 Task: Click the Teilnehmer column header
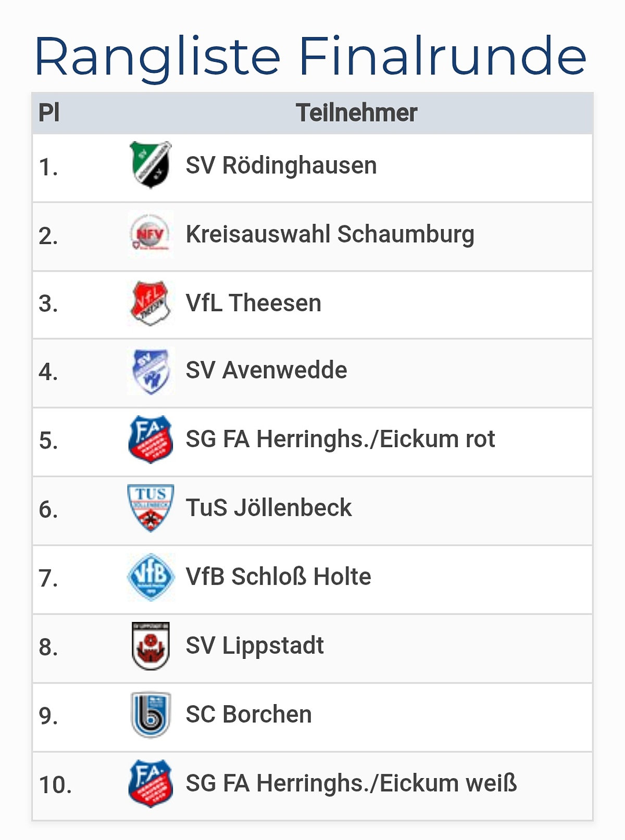[x=357, y=113]
